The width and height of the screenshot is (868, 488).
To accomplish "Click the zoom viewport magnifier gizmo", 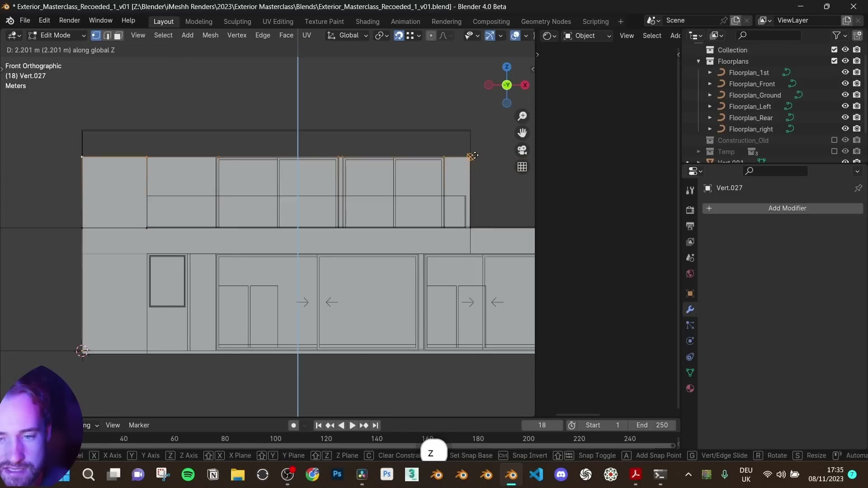I will (x=522, y=116).
